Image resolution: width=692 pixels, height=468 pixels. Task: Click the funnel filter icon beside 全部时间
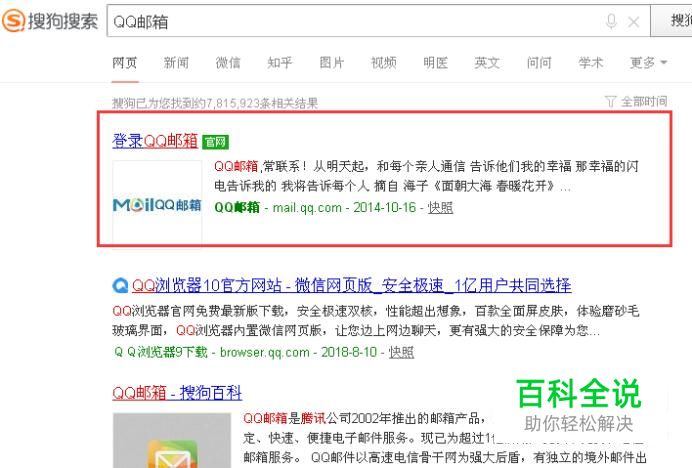611,102
